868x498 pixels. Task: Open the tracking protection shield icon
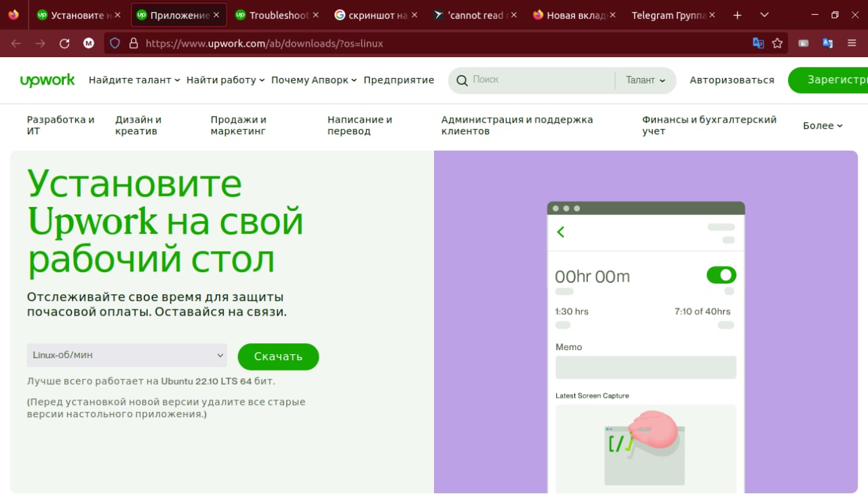coord(115,43)
